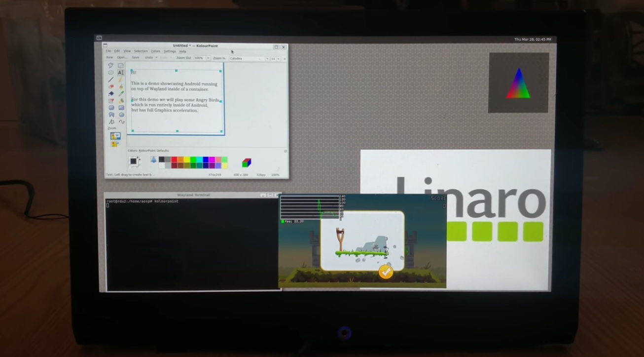Click the Wayland Terminal title bar
The height and width of the screenshot is (357, 644).
click(193, 195)
